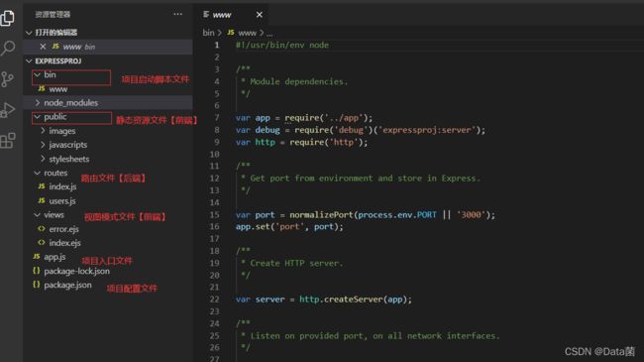Click app.set on line 16
644x362 pixels.
253,227
